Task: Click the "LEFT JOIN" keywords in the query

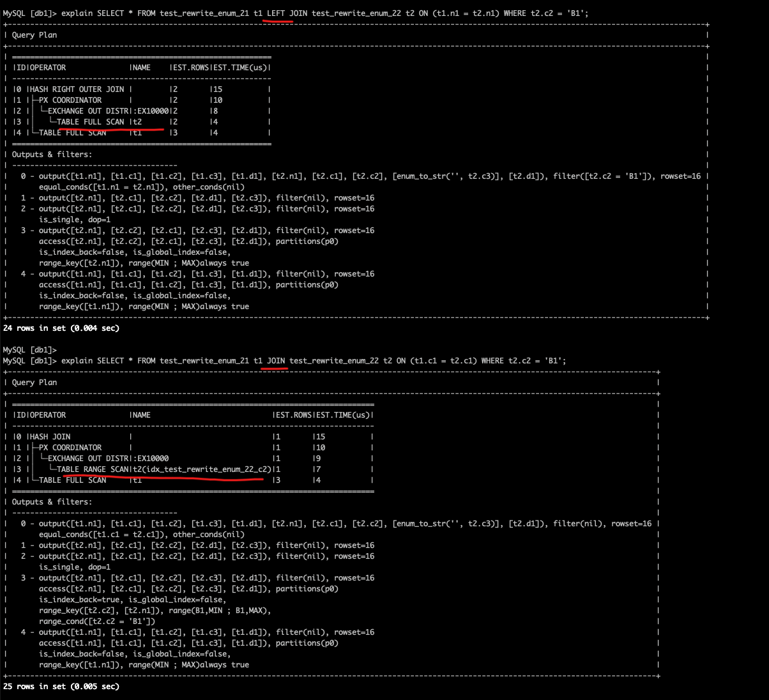Action: (x=287, y=13)
